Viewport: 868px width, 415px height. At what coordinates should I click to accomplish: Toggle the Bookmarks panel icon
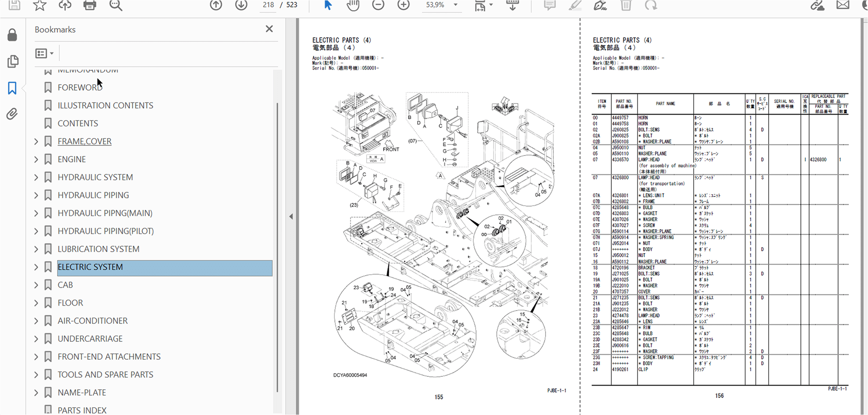click(12, 88)
